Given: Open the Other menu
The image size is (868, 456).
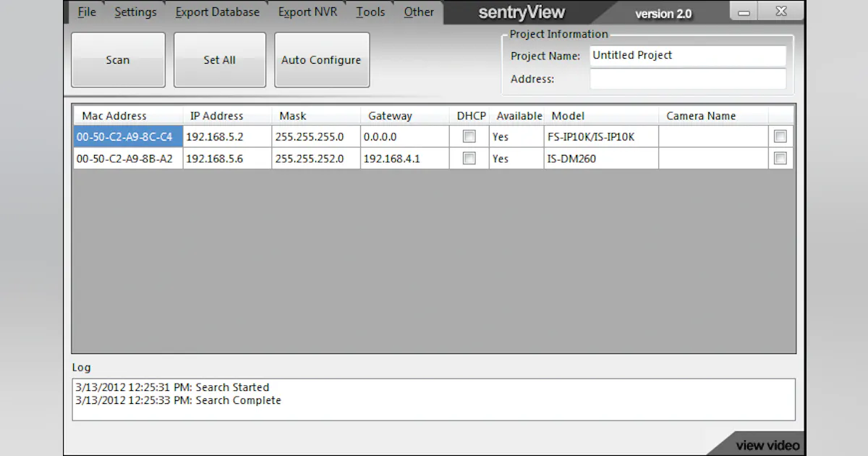Looking at the screenshot, I should coord(419,12).
